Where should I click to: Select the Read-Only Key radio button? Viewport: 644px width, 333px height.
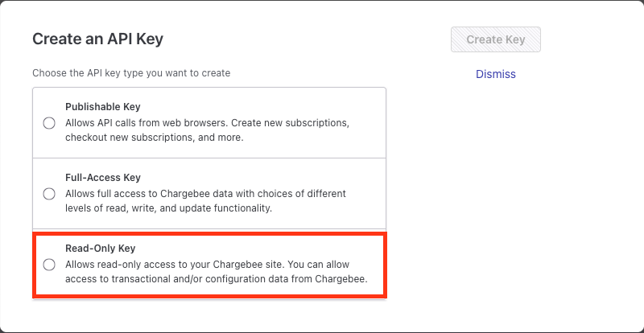coord(49,265)
